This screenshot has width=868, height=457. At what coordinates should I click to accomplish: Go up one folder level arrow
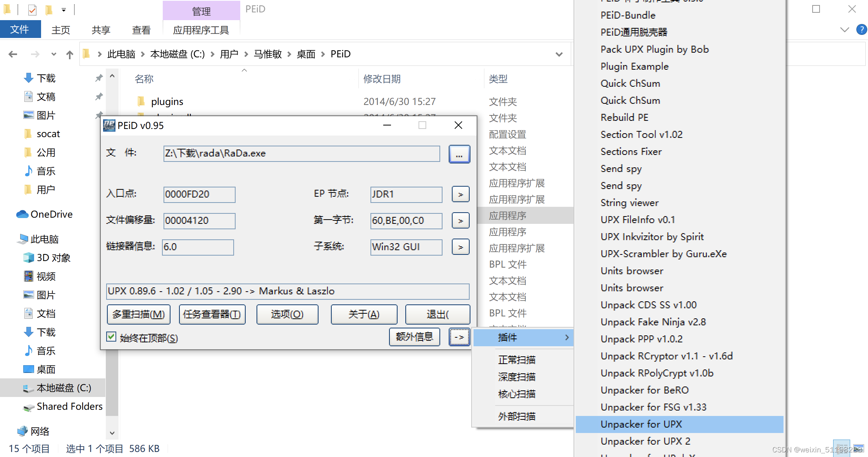pyautogui.click(x=70, y=54)
